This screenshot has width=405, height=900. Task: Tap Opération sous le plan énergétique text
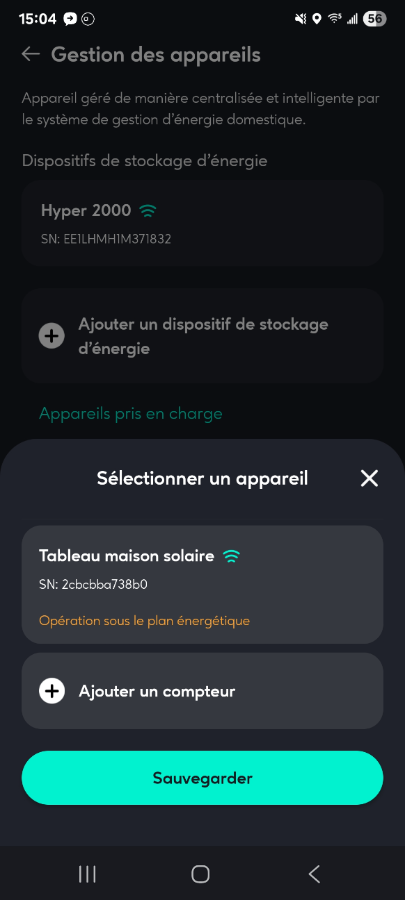coord(144,621)
